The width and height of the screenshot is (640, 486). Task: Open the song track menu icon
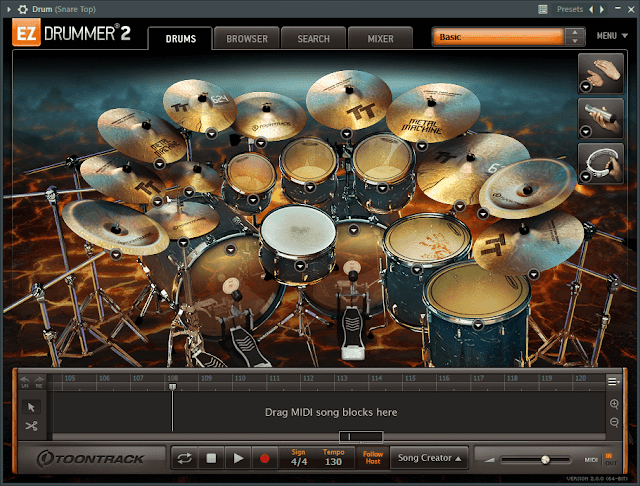[x=613, y=382]
